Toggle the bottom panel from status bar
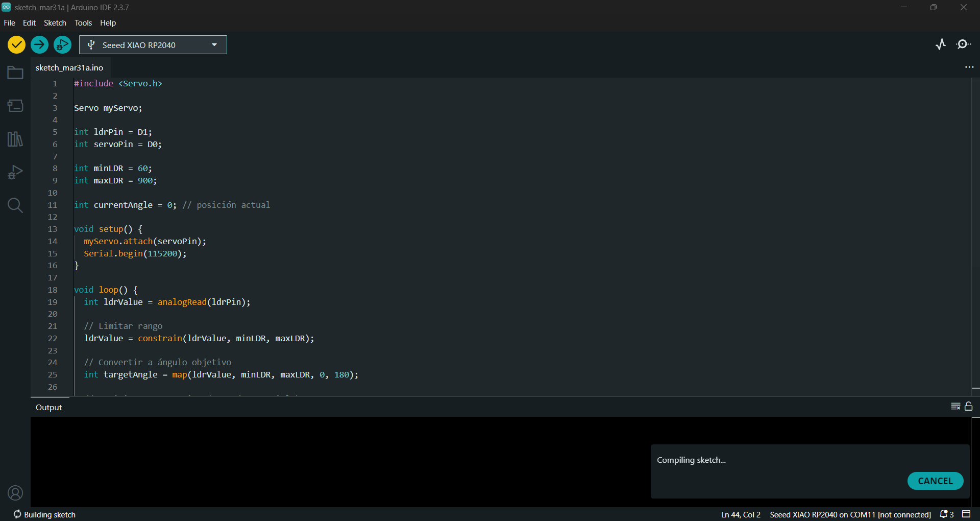 (x=966, y=514)
